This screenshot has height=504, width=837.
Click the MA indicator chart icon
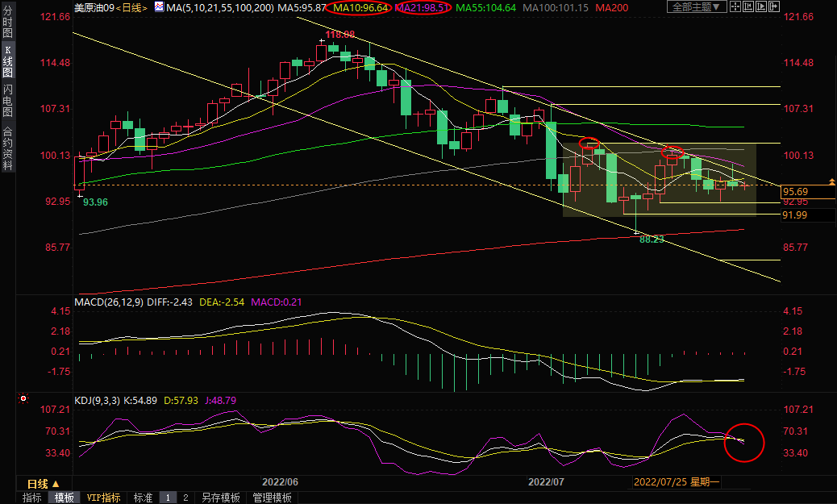[x=158, y=7]
